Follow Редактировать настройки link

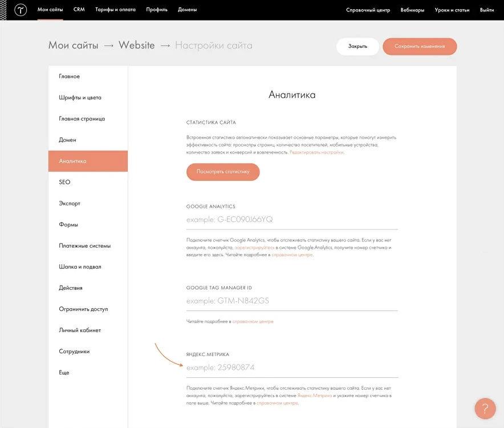coord(316,152)
